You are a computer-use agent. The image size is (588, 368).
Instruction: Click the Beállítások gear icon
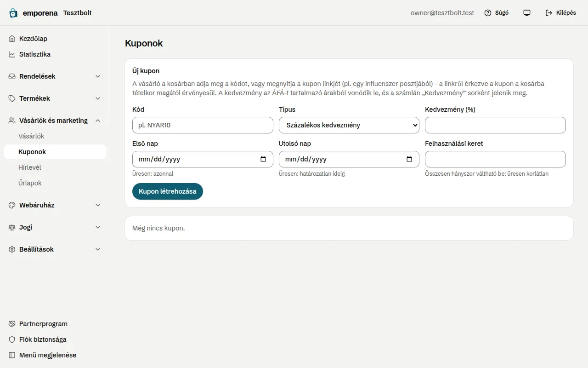tap(12, 249)
